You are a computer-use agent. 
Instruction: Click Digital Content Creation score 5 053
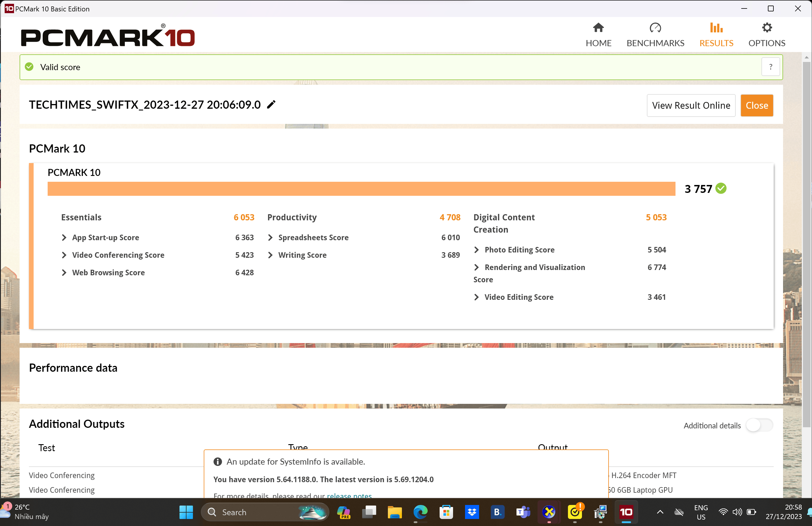(656, 217)
